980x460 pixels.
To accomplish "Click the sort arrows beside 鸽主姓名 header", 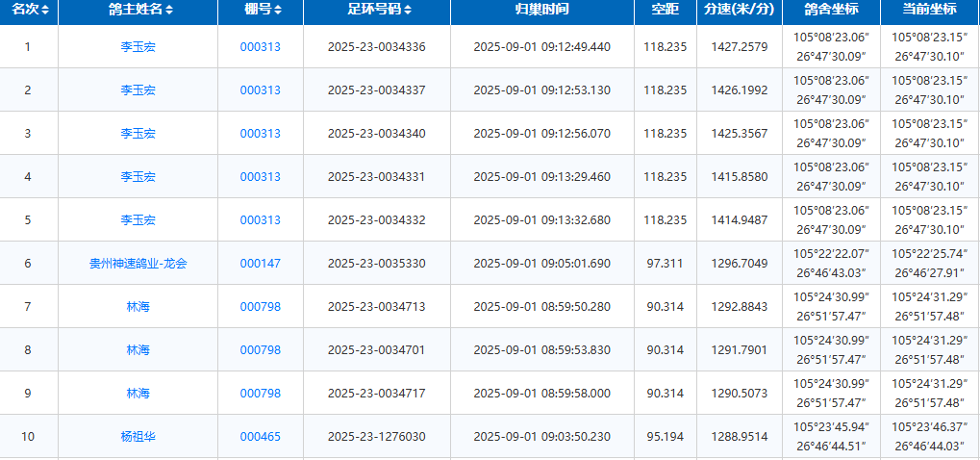I will [169, 11].
